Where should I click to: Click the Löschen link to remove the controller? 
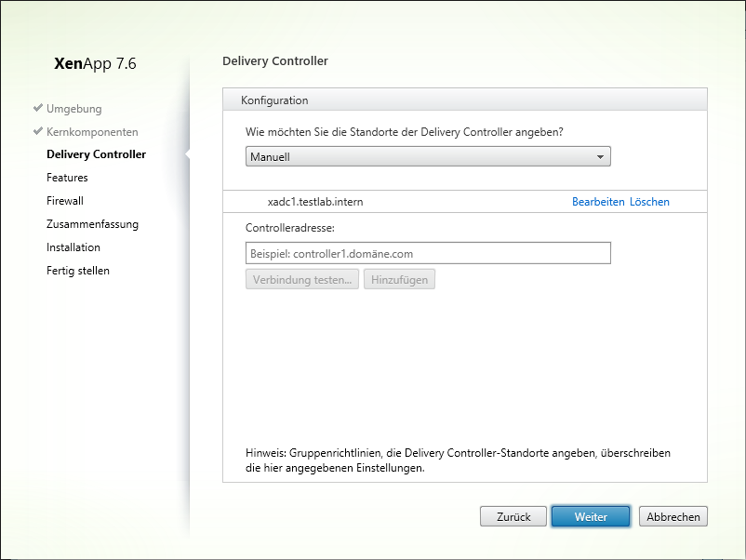tap(649, 202)
